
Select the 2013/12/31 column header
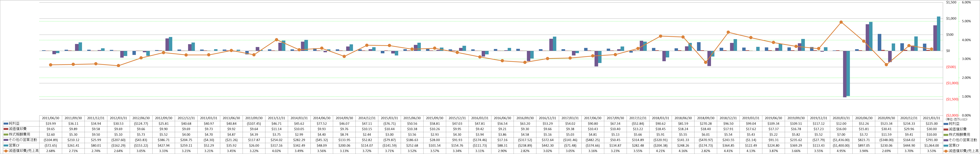(277, 118)
